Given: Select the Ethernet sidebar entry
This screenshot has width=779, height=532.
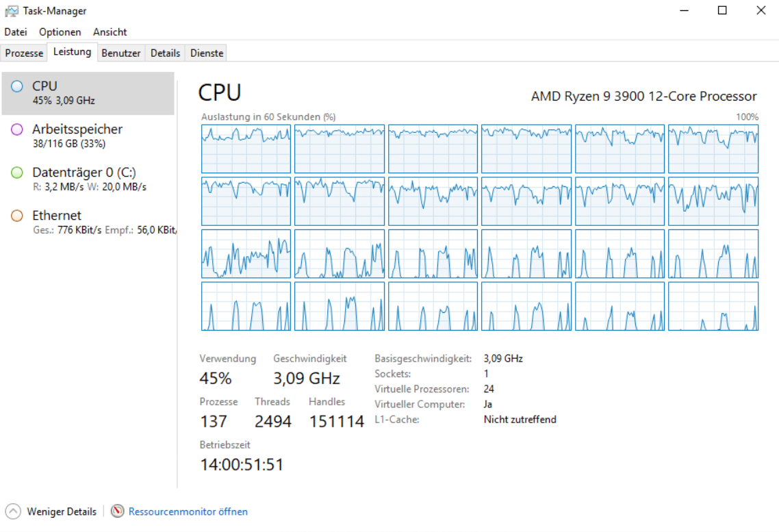Looking at the screenshot, I should (x=88, y=223).
